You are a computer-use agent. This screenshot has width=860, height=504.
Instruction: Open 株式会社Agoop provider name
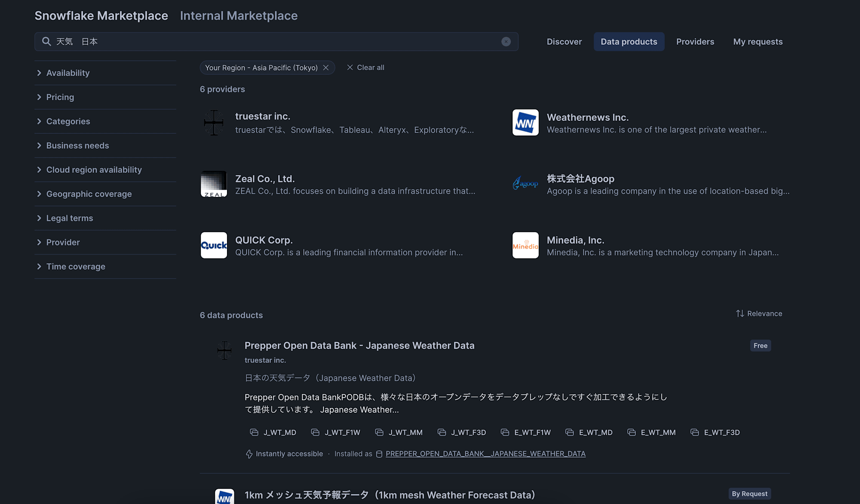coord(580,179)
